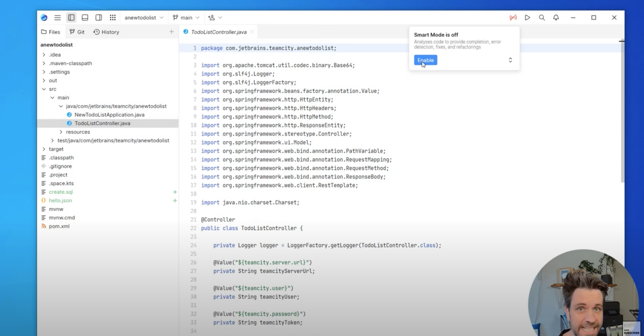Switch to the Files tab
644x336 pixels.
tap(51, 32)
